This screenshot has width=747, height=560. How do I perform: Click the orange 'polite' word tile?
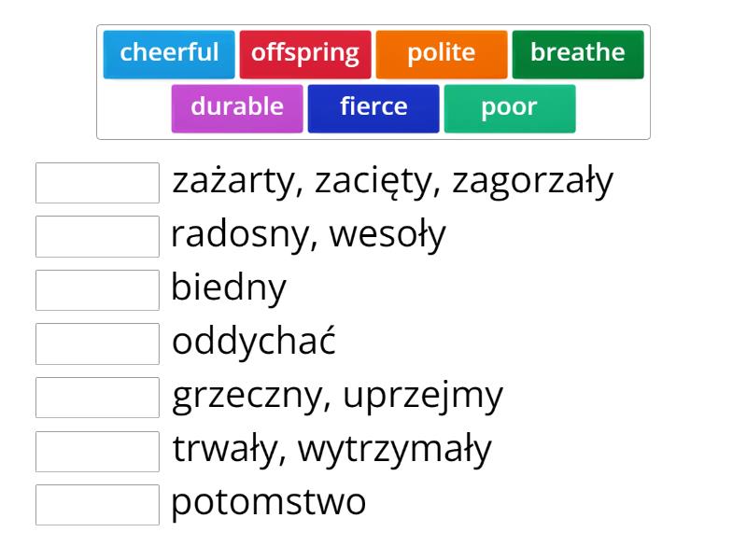442,53
